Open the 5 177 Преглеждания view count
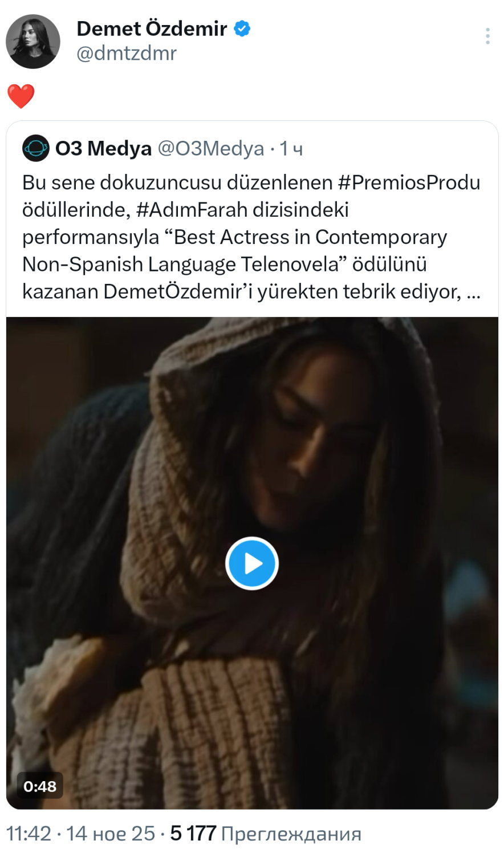Screen dimensions: 504x861 click(266, 834)
